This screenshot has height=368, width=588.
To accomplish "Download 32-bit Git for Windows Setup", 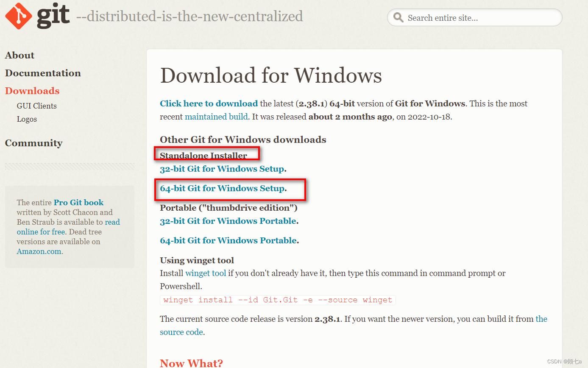I will 222,169.
